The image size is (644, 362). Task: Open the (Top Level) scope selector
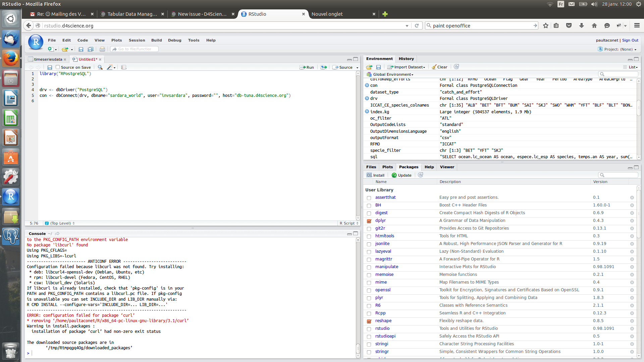pos(60,223)
